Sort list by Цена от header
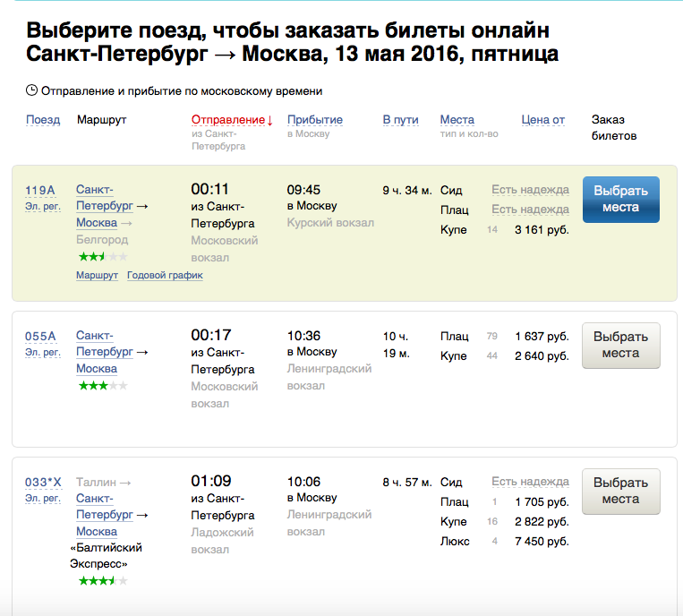 pos(542,120)
